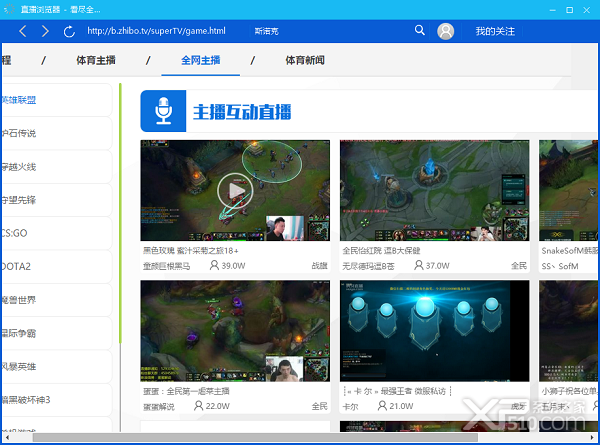
Task: Play the first stream via play button overlay
Action: pyautogui.click(x=235, y=191)
